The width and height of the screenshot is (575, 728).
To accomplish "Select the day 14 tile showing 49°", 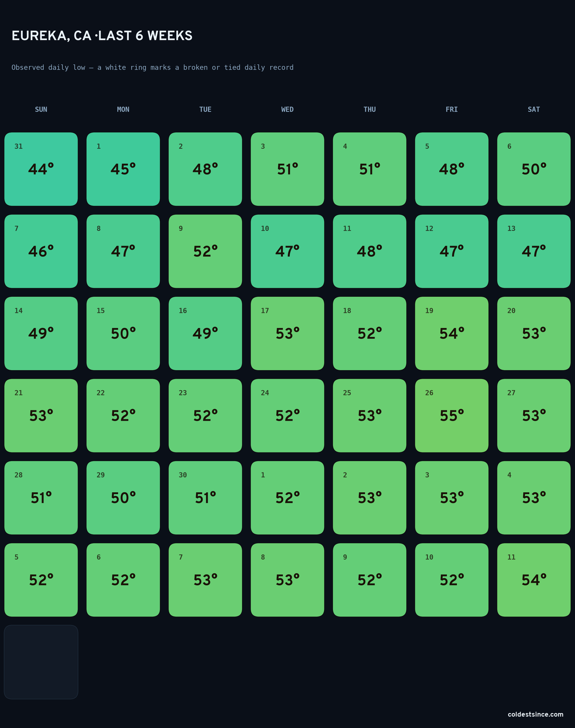I will pos(41,333).
